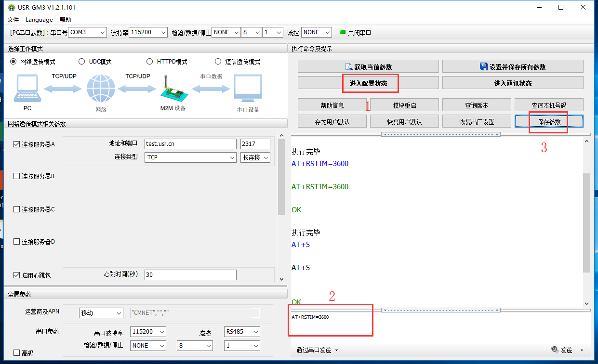Enable the 连接服务器B checkbox
This screenshot has width=598, height=364.
17,176
